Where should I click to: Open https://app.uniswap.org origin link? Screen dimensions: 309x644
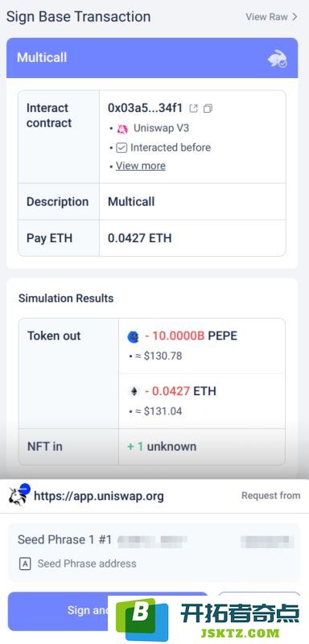click(x=98, y=496)
